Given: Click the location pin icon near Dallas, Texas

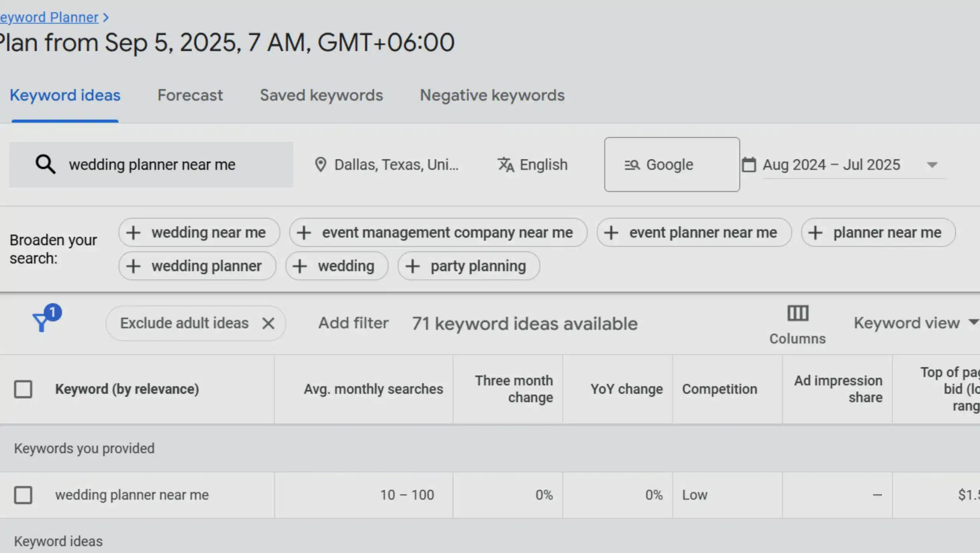Looking at the screenshot, I should coord(320,164).
